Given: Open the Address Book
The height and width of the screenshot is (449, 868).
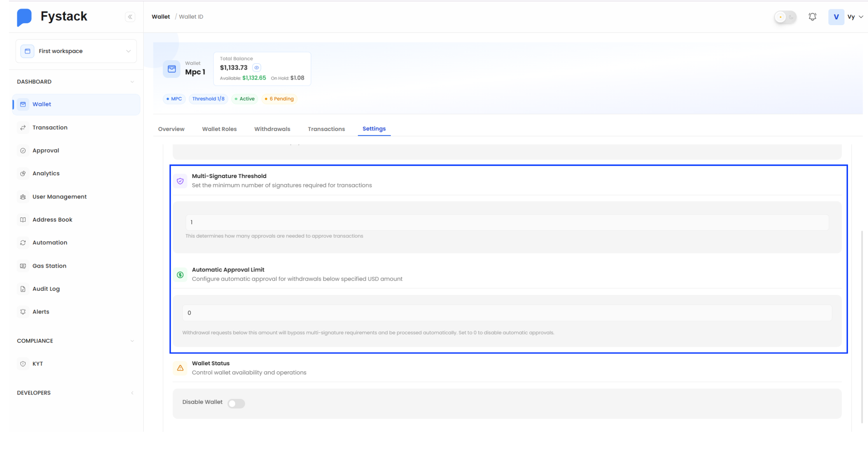Looking at the screenshot, I should click(x=52, y=220).
